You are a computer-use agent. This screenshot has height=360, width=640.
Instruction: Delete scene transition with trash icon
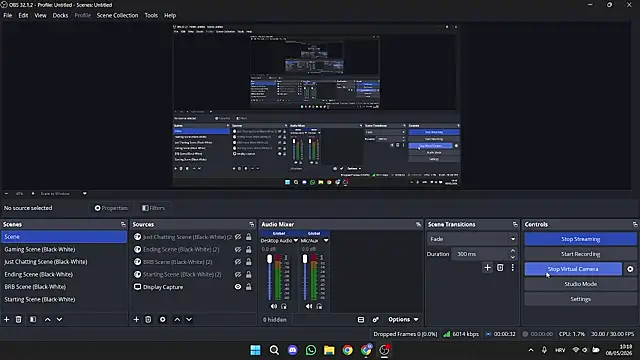coord(500,268)
